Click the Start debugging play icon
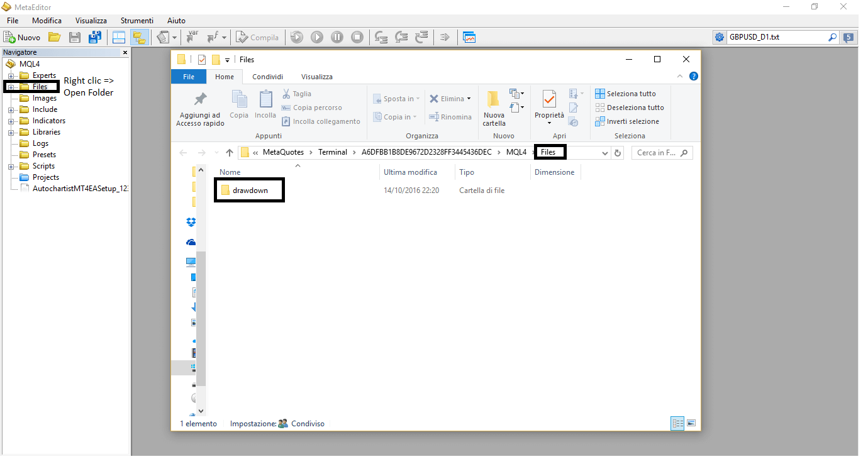Screen dimensions: 868x464 tap(316, 37)
